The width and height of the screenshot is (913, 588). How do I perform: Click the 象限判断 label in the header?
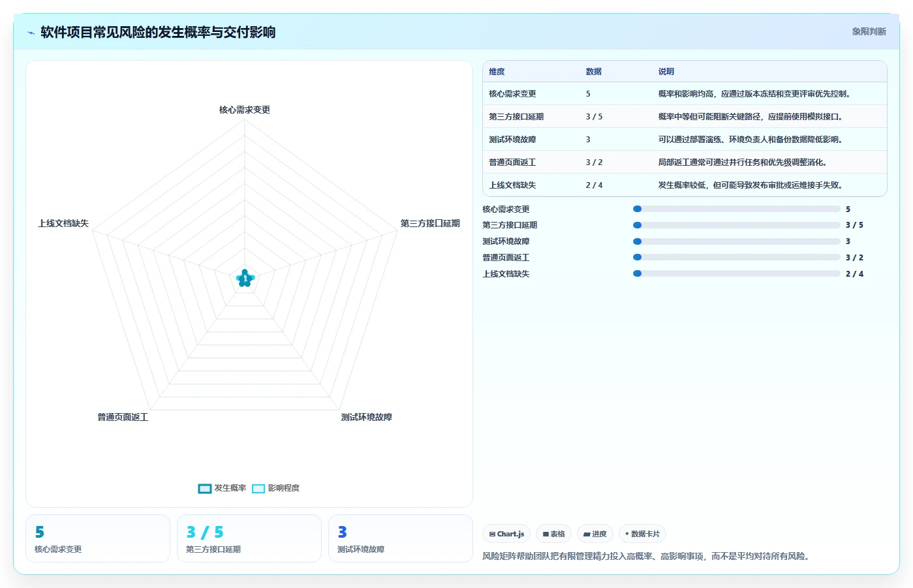click(869, 31)
